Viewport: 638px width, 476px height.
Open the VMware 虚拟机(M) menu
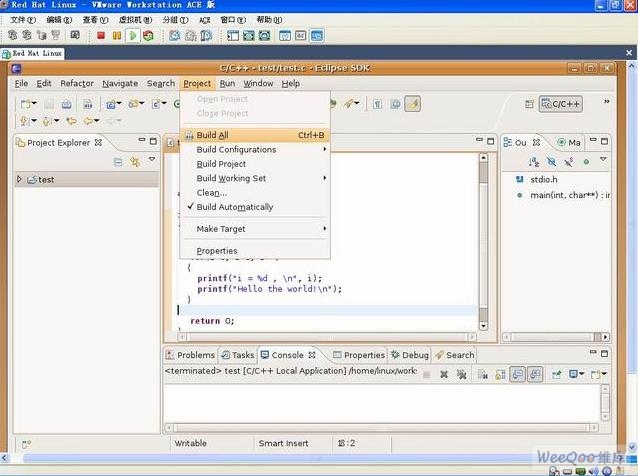135,20
